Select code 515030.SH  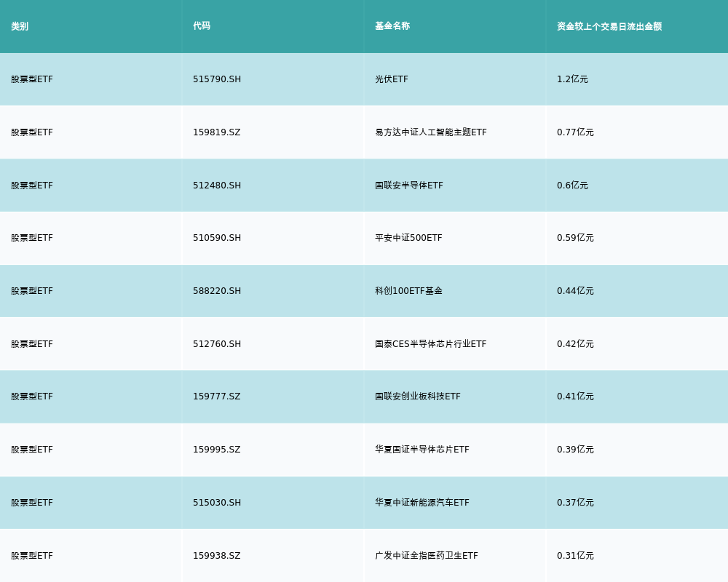217,503
